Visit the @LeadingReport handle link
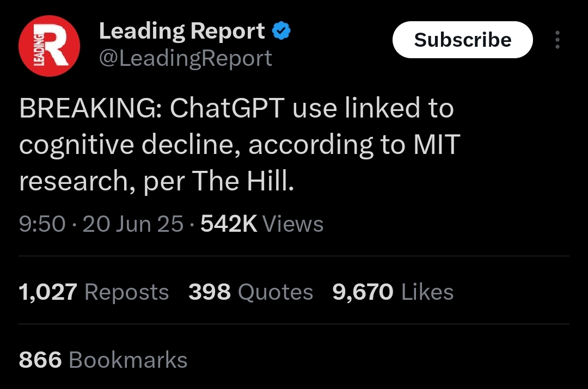 coord(185,58)
